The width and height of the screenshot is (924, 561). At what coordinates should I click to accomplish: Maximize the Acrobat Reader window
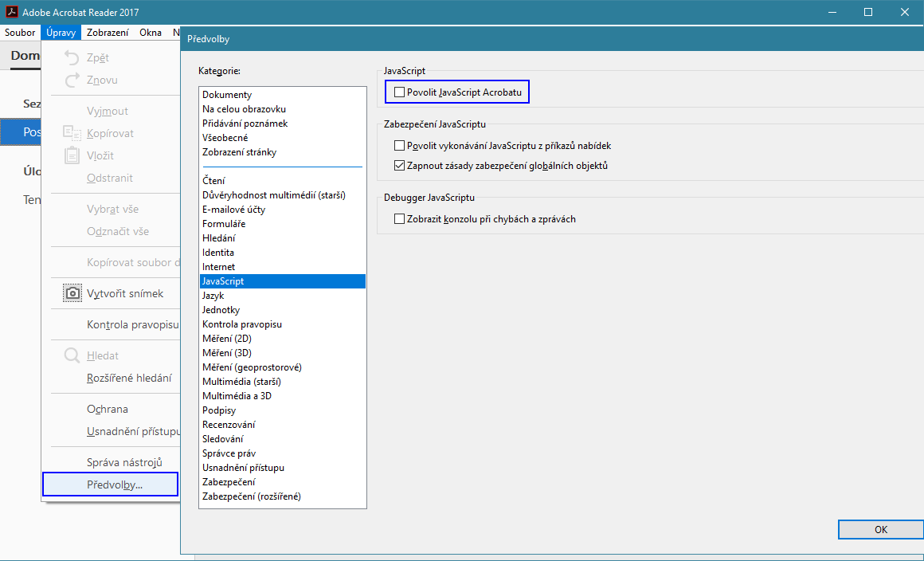click(x=867, y=12)
